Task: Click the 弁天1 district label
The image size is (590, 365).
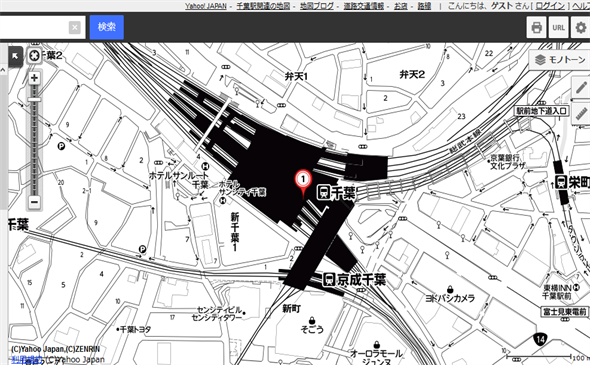Action: [x=296, y=76]
